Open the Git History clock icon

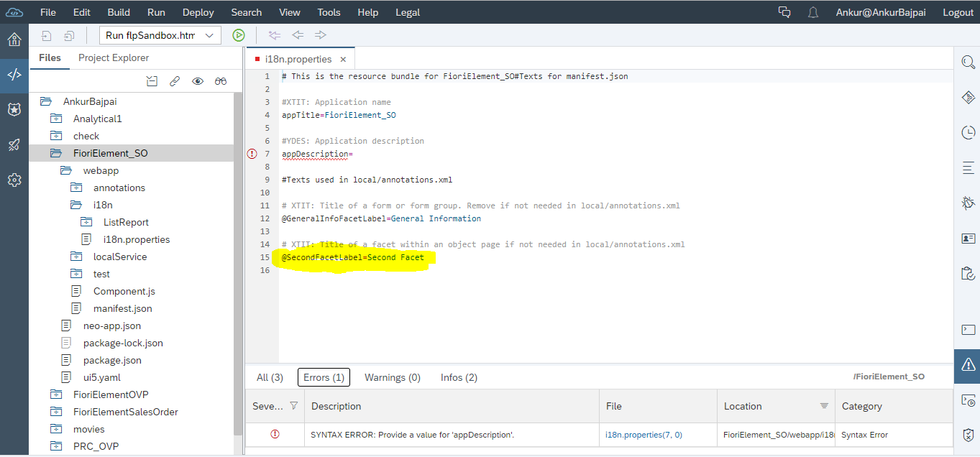tap(968, 133)
